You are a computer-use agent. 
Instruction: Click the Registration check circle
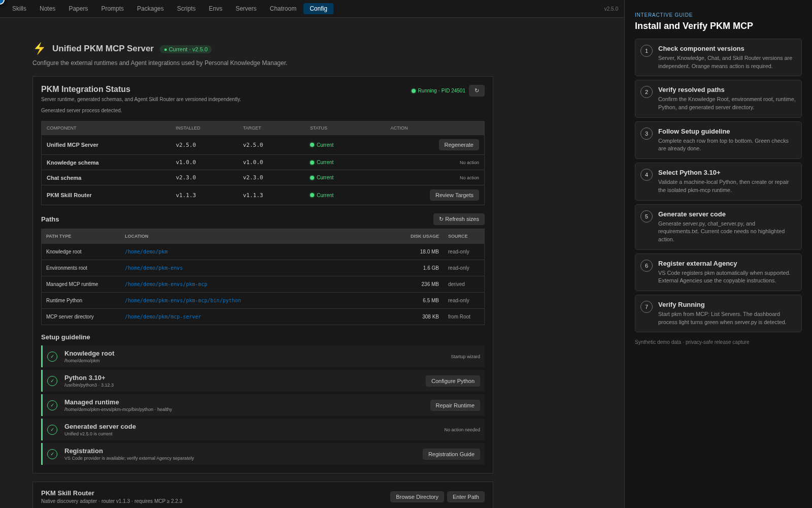point(52,454)
